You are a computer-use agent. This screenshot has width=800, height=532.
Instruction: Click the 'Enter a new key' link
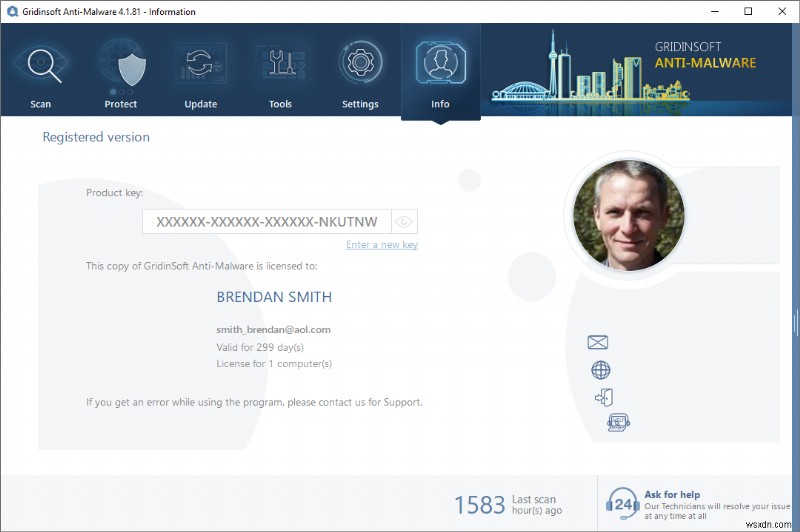point(382,245)
